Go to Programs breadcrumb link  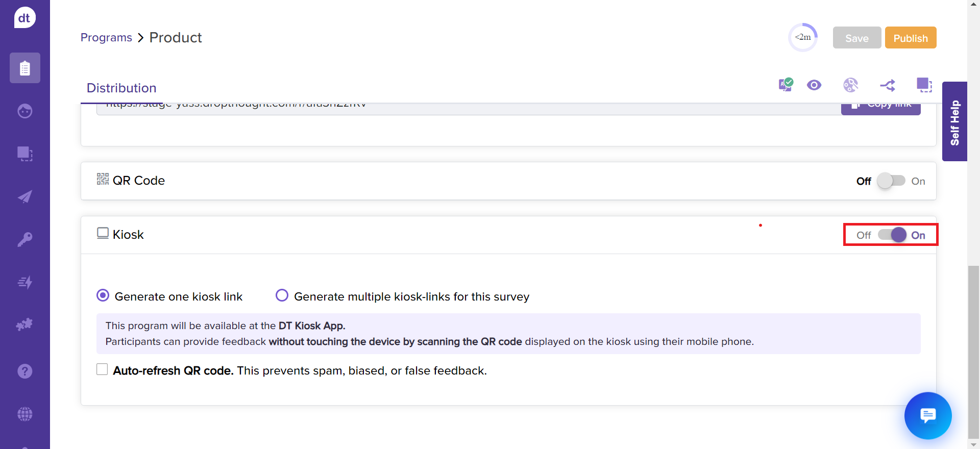[x=106, y=38]
